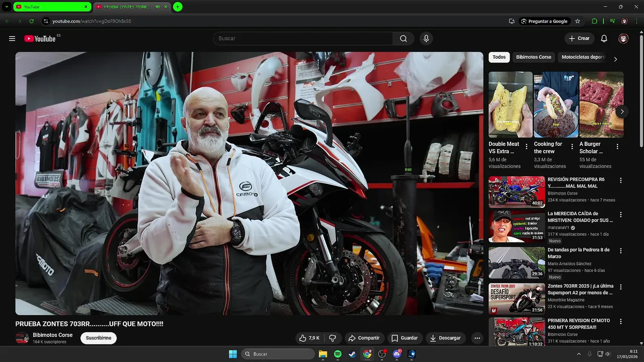This screenshot has height=362, width=644.
Task: Select the Motocicletas deportivas filter chip
Action: pyautogui.click(x=583, y=57)
